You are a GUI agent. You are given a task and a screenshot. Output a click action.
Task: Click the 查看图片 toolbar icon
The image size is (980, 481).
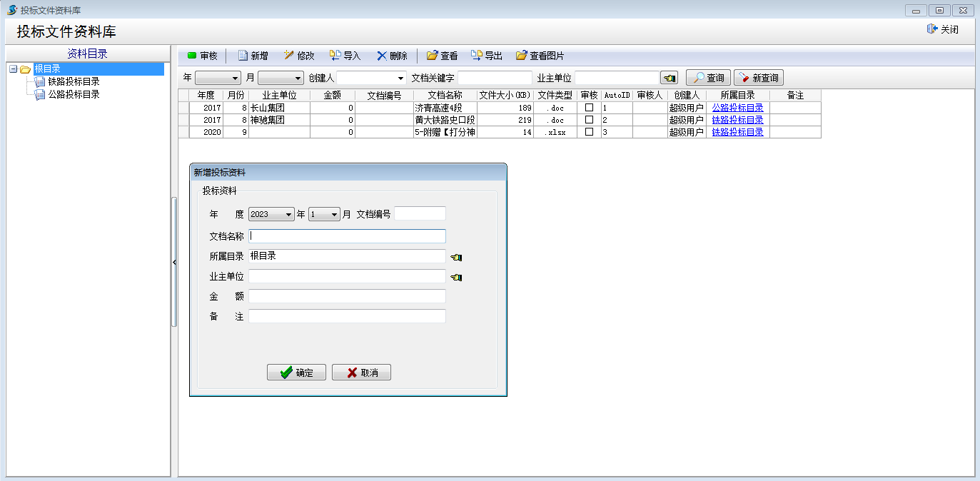pos(521,56)
